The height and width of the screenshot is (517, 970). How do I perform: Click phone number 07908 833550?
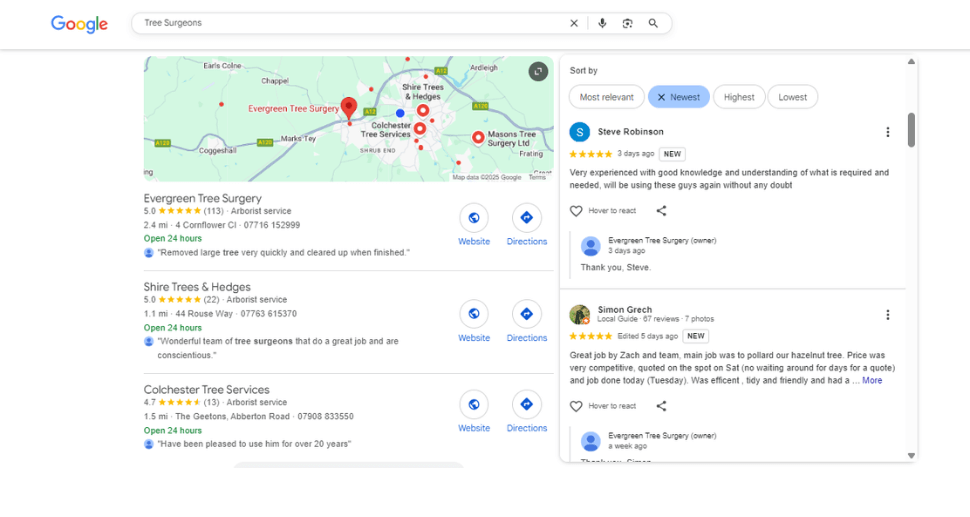tap(325, 416)
